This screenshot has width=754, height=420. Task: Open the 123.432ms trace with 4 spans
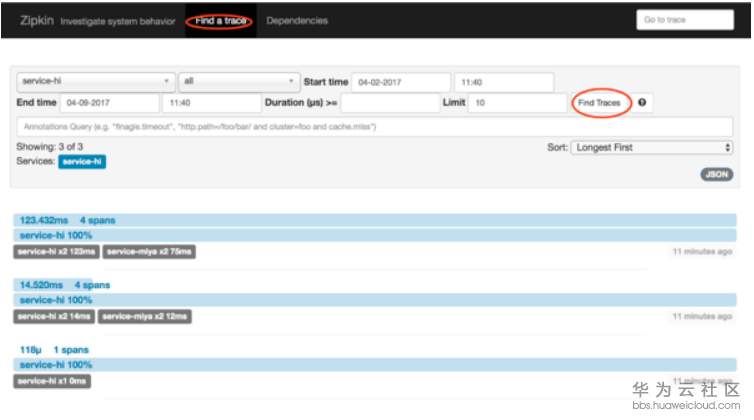click(375, 220)
